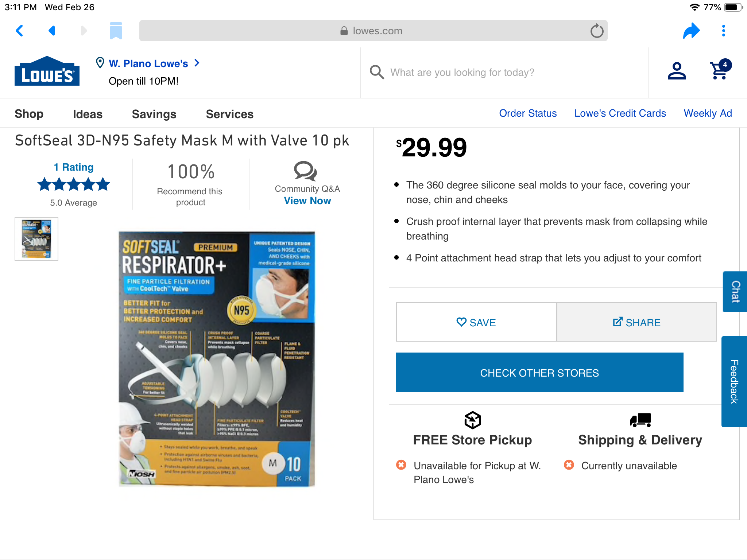Viewport: 747px width, 560px height.
Task: Click the search magnifier icon
Action: coord(377,72)
